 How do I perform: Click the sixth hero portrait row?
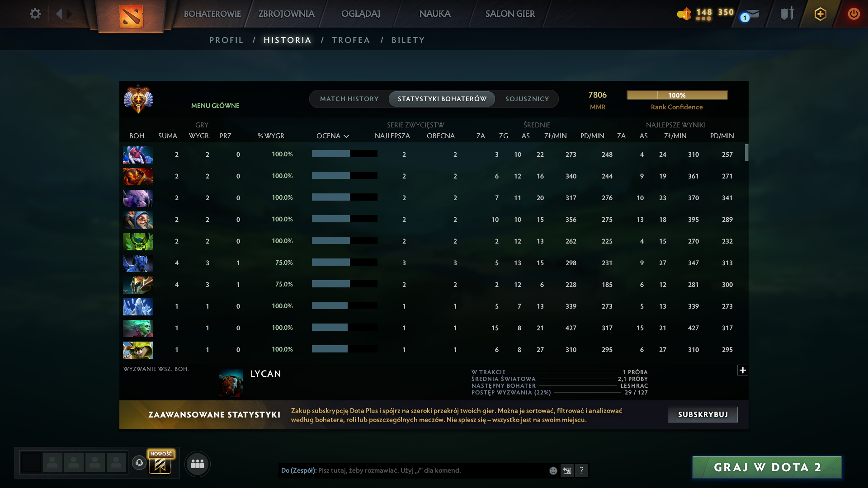tap(138, 263)
